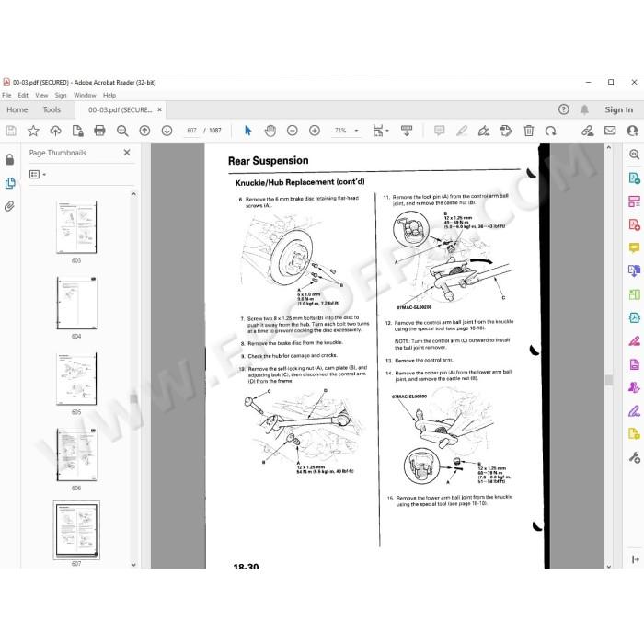
Task: Go to the next page arrow
Action: click(167, 131)
